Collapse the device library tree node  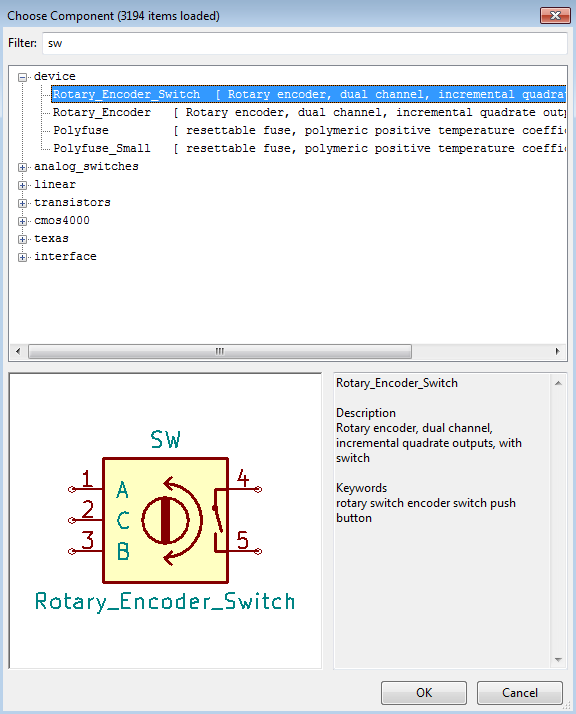point(22,77)
